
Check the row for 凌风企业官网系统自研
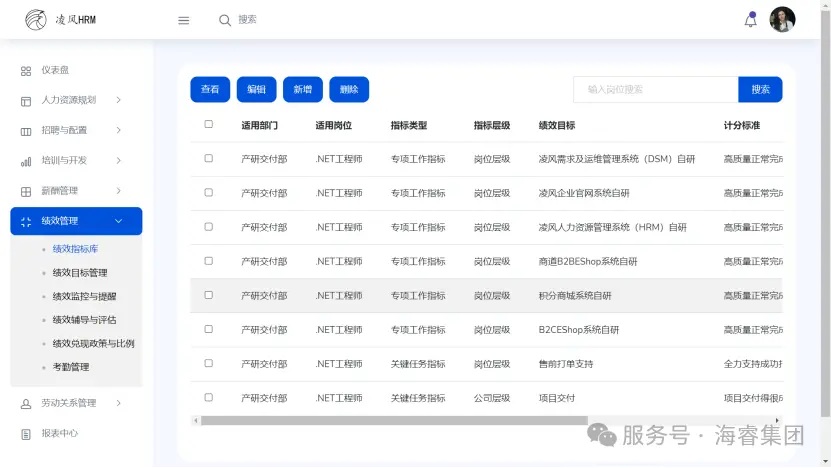(x=209, y=192)
